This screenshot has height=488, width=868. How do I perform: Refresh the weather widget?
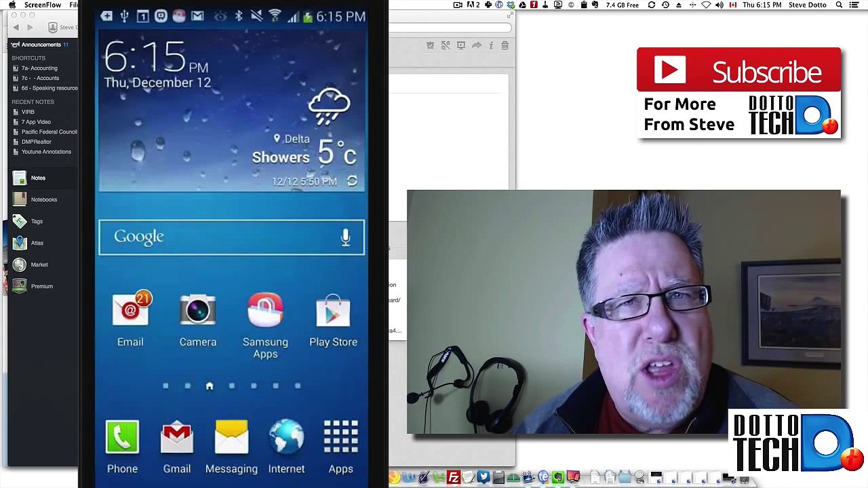click(352, 181)
